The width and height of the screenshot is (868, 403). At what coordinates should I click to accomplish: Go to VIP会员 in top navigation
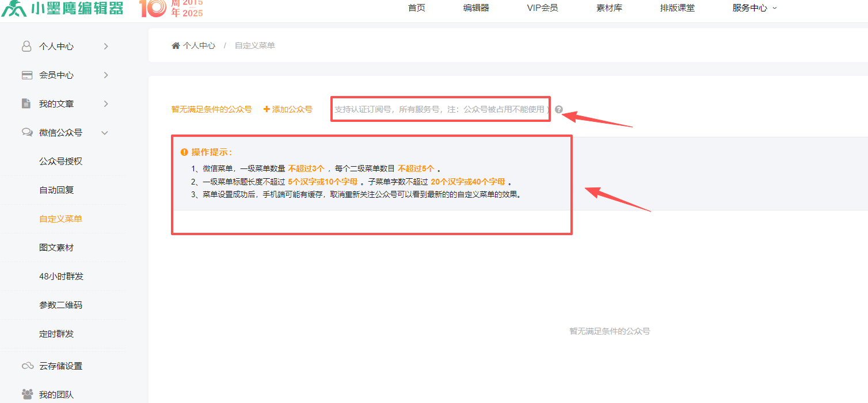tap(542, 8)
